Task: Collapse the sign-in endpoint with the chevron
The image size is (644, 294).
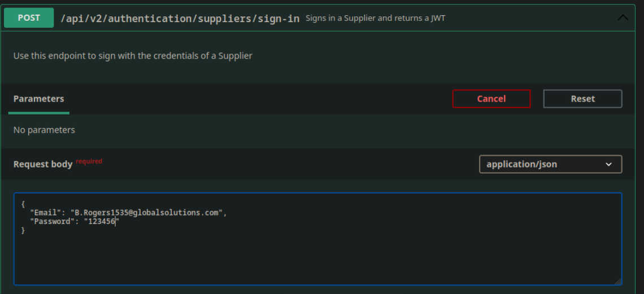Action: pyautogui.click(x=623, y=18)
